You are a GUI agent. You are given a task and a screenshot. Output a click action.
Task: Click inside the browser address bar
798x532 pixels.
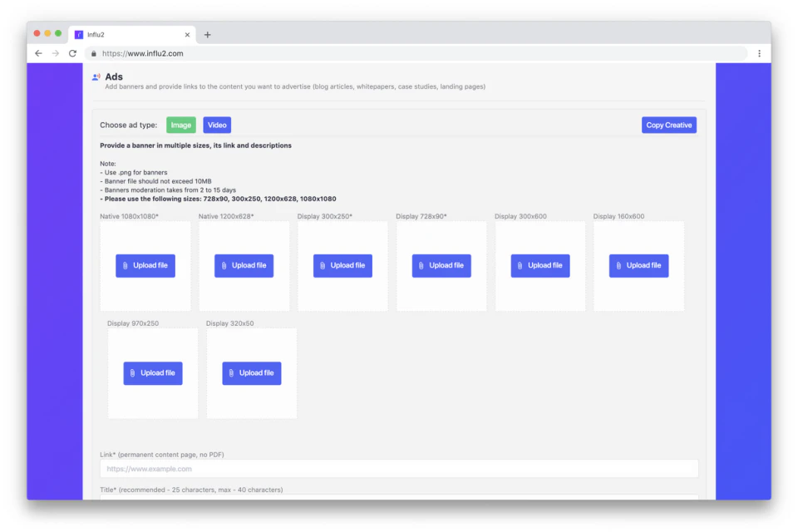click(249, 52)
